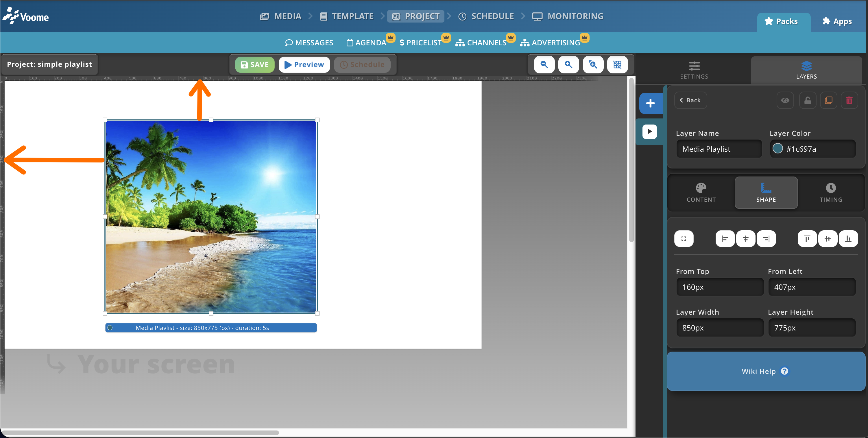Go to MEDIA in top navigation

pyautogui.click(x=280, y=16)
